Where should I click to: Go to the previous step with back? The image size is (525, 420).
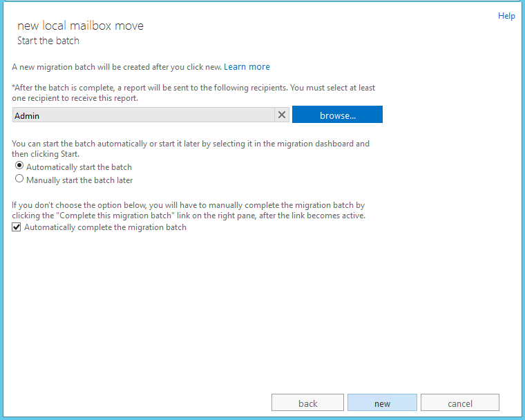(307, 403)
